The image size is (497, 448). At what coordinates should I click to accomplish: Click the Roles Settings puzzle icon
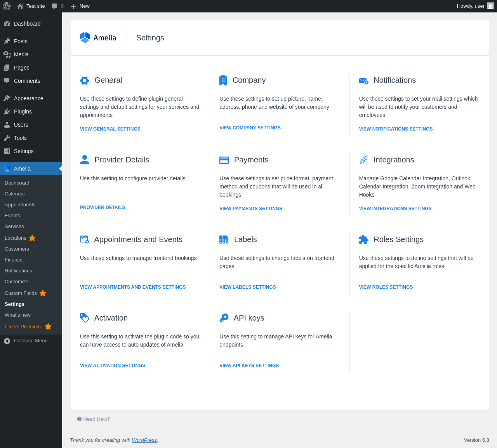364,239
